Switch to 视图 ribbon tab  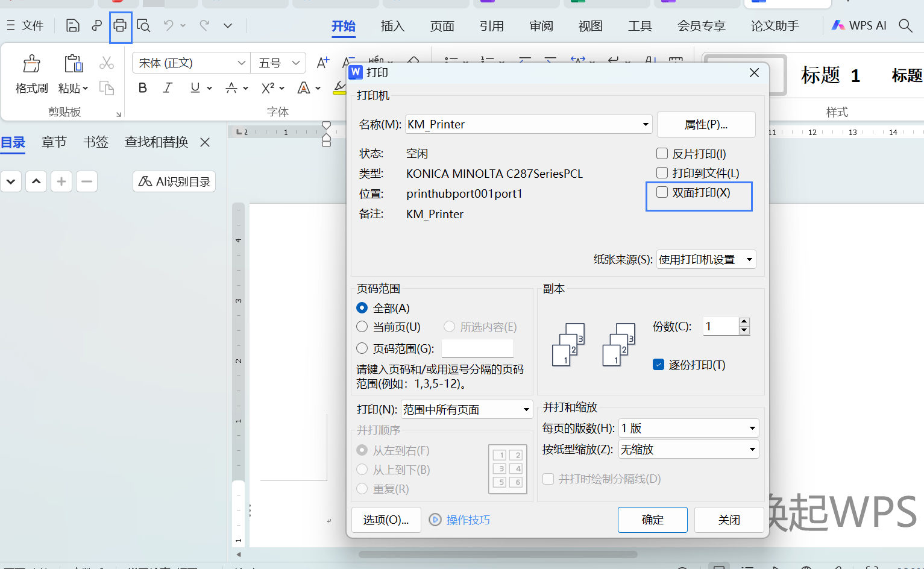pos(590,26)
